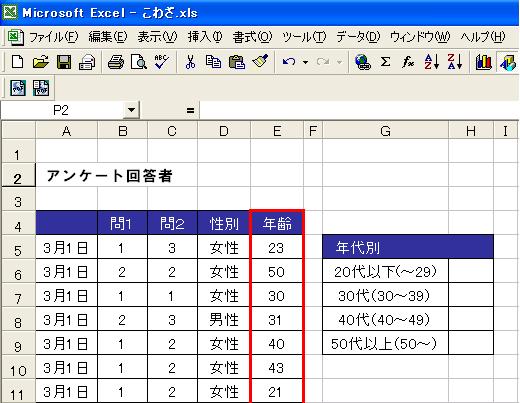Click the AutoSum sigma icon

tap(385, 62)
